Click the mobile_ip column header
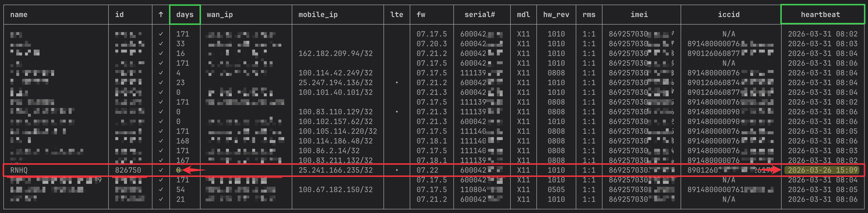Viewport: 868px width, 213px height. click(x=318, y=15)
